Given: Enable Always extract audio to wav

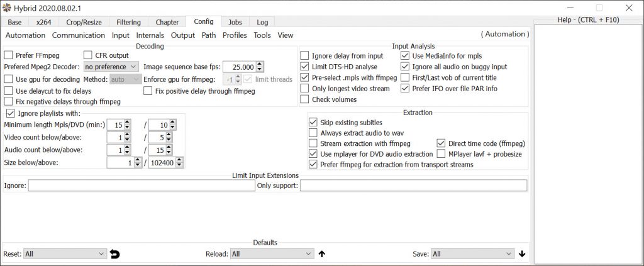Looking at the screenshot, I should [313, 133].
